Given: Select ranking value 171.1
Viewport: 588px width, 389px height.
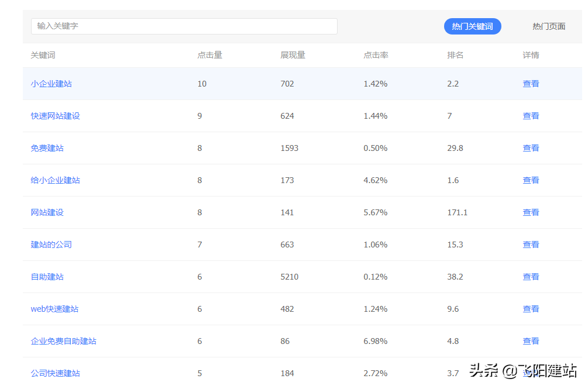Looking at the screenshot, I should coord(458,212).
